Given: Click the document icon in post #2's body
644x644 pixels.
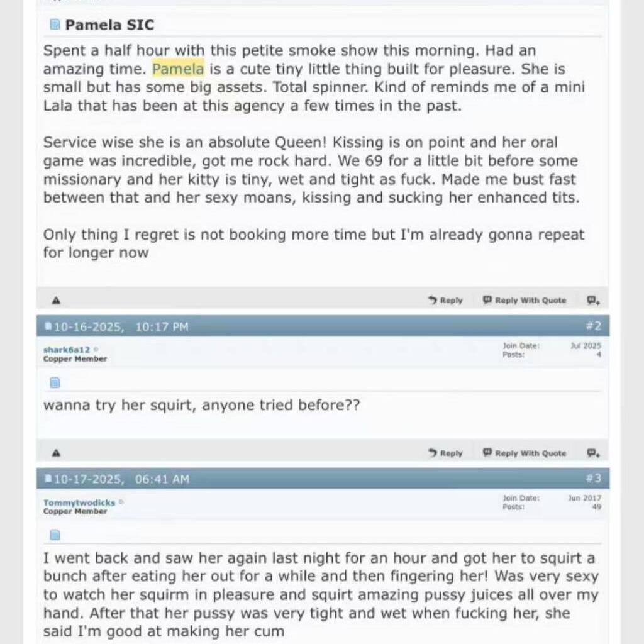Looking at the screenshot, I should 55,382.
